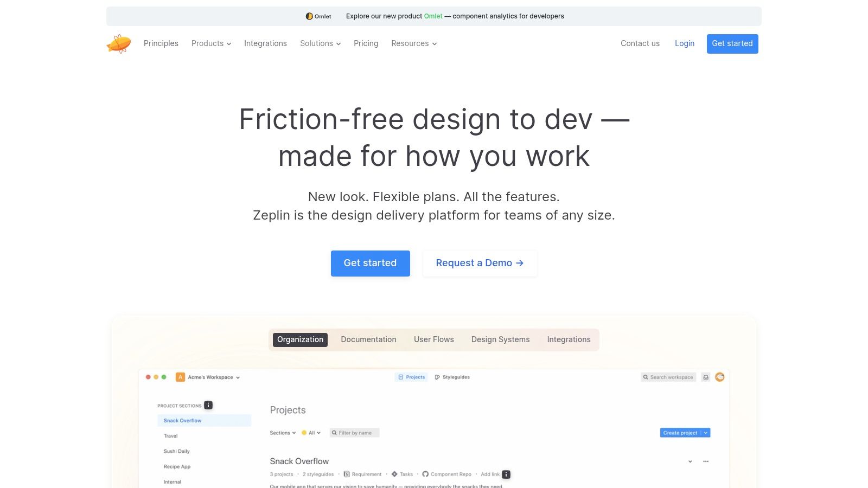868x488 pixels.
Task: Open the Create project dropdown arrow
Action: (x=706, y=433)
